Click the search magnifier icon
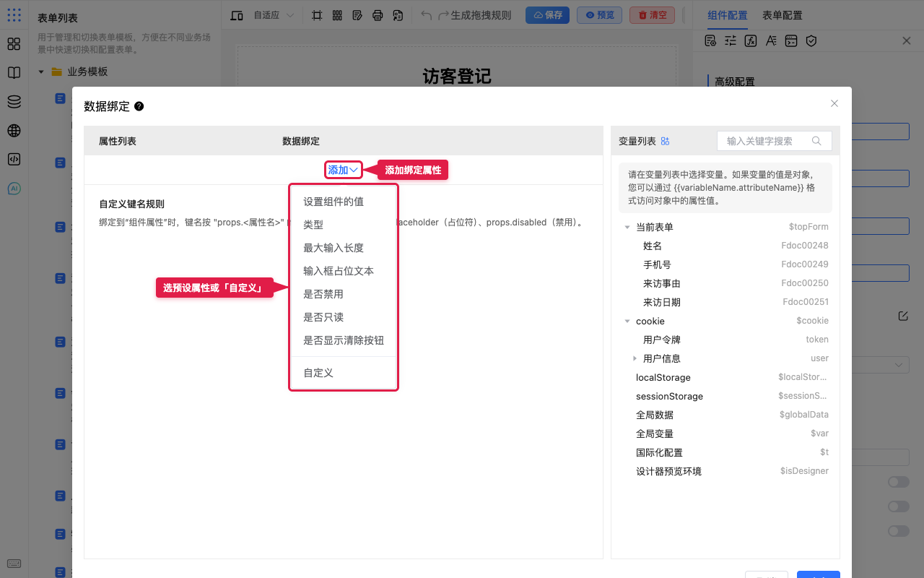This screenshot has width=924, height=578. pos(816,141)
